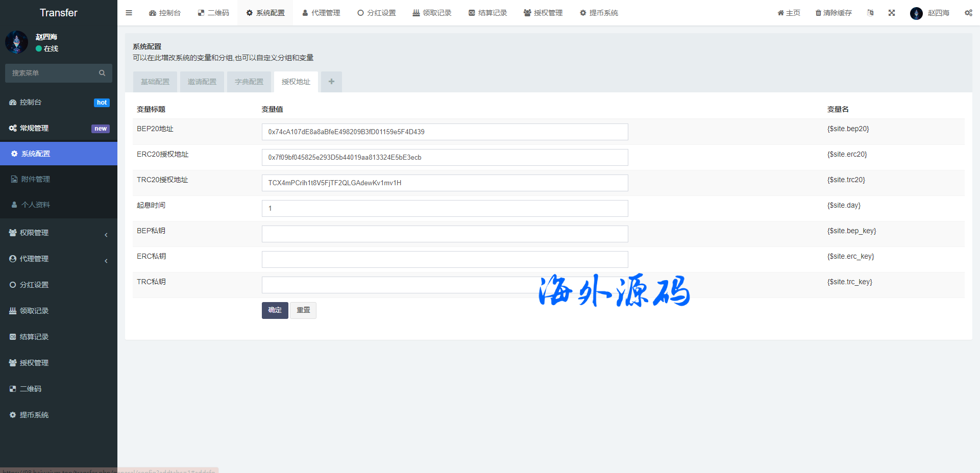Expand the 权限管理 sidebar menu
The height and width of the screenshot is (473, 980).
pos(59,233)
